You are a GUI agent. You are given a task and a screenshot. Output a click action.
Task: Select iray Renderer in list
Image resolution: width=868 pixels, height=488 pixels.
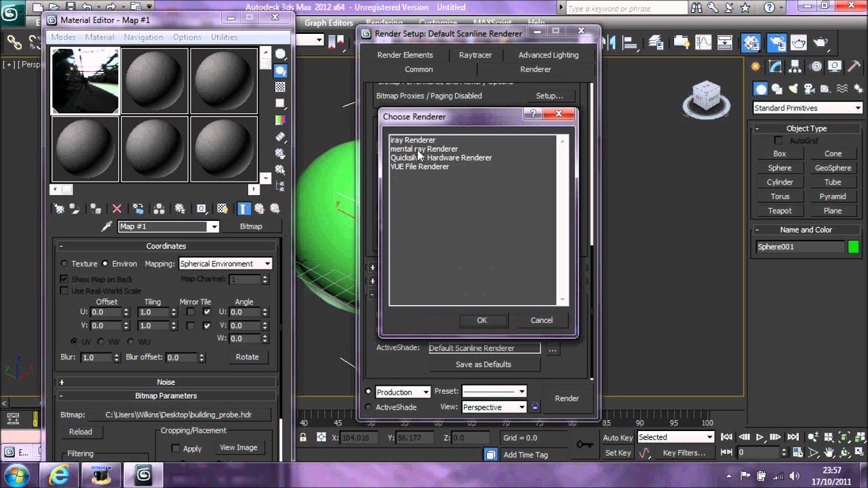pyautogui.click(x=413, y=140)
